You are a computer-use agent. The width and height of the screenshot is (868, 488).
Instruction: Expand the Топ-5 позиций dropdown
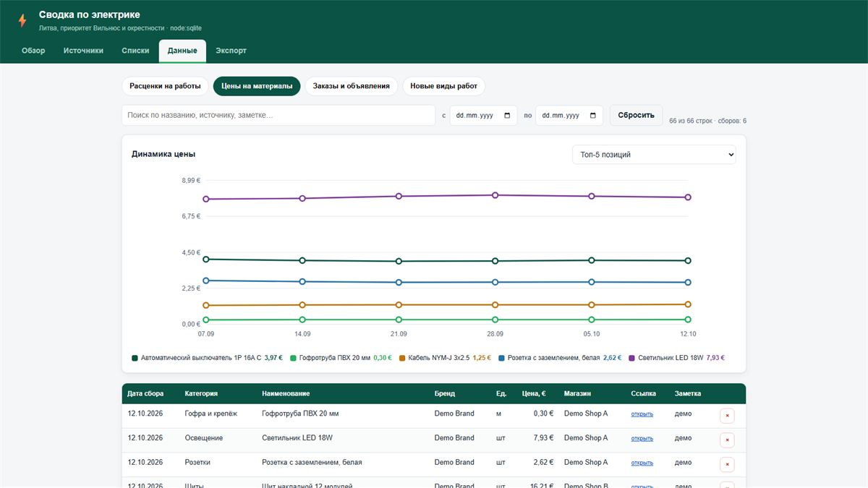click(654, 155)
